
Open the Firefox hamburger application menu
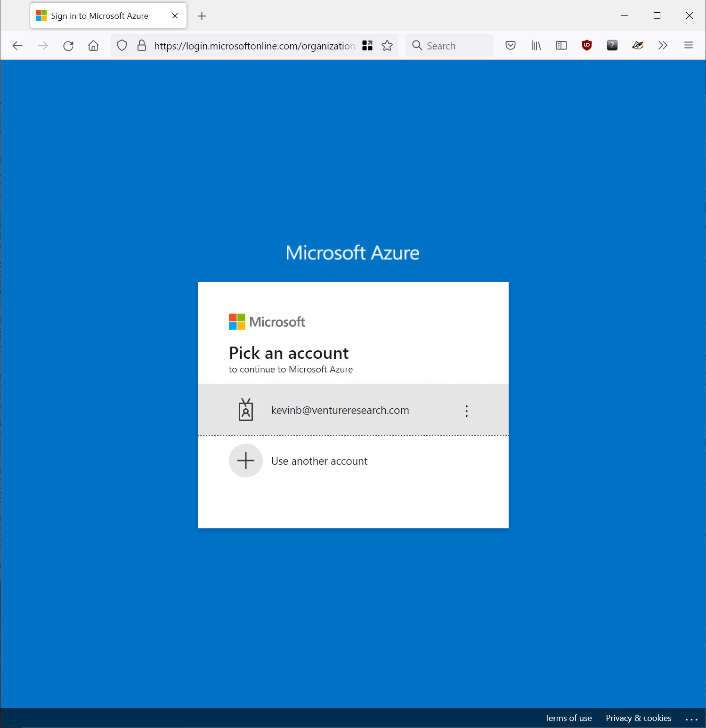pyautogui.click(x=688, y=45)
